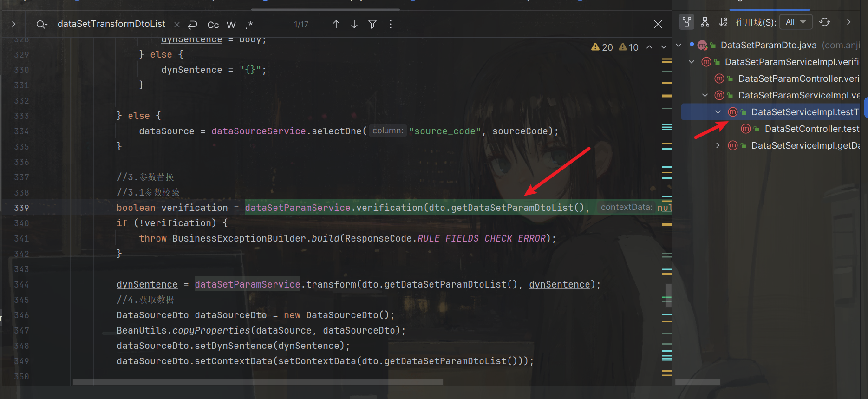
Task: Click method icon of DataSetParamController.veri
Action: 719,78
